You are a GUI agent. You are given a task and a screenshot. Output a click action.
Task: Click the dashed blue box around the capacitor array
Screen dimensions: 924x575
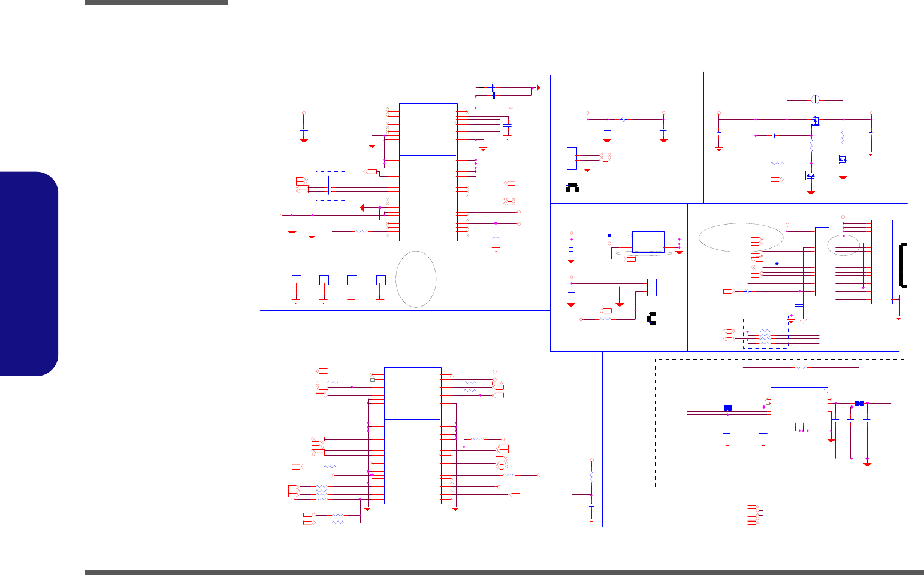tap(330, 186)
